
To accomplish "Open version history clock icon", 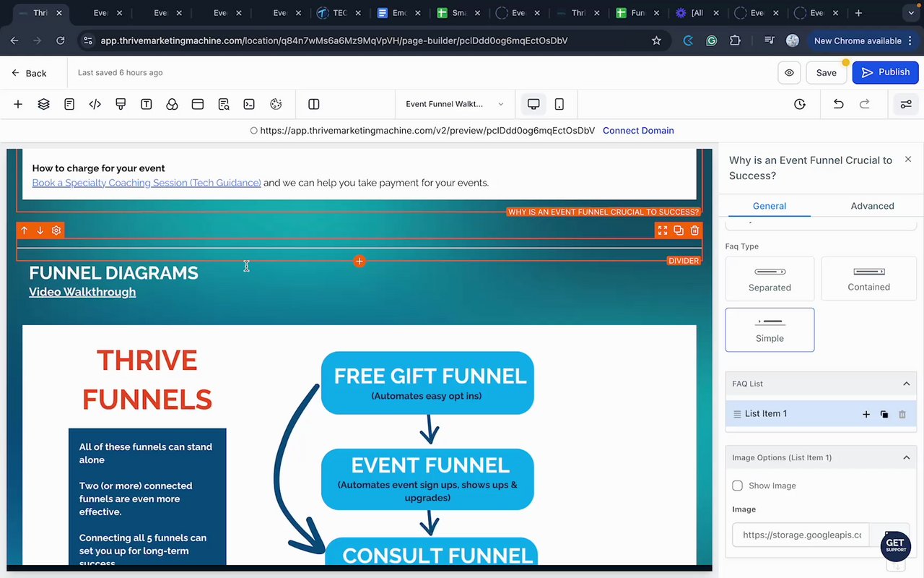I will coord(800,104).
